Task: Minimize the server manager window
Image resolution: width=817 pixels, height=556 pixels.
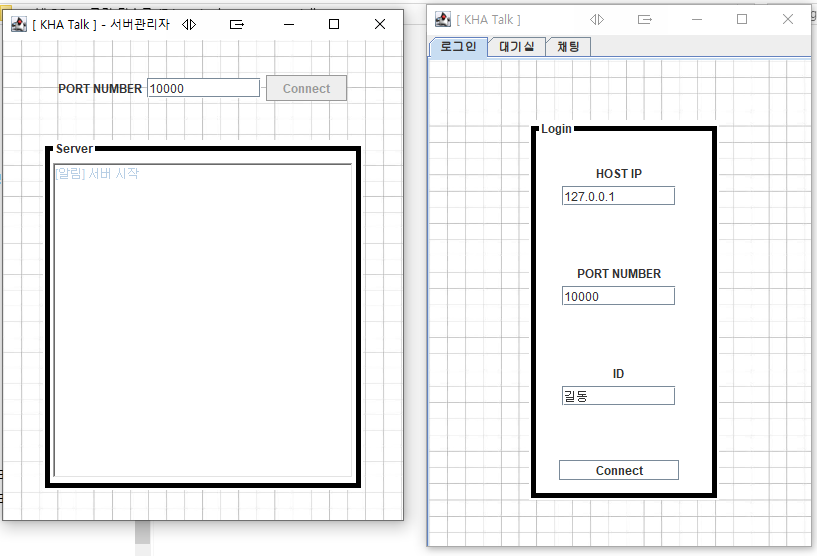Action: [x=289, y=24]
